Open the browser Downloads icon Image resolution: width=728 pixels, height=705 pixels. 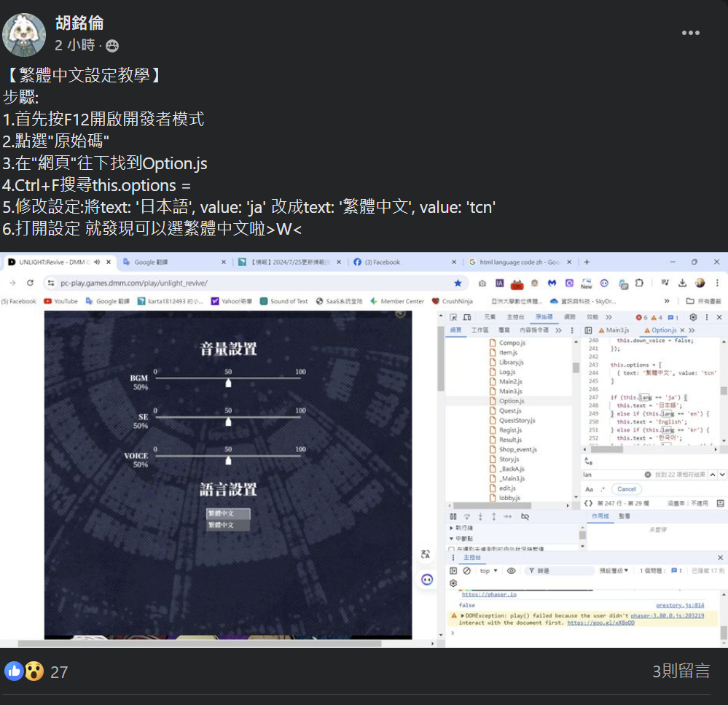point(682,283)
